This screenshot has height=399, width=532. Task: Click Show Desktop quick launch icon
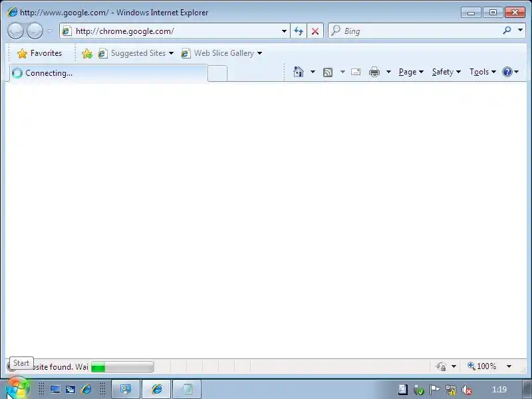click(55, 389)
